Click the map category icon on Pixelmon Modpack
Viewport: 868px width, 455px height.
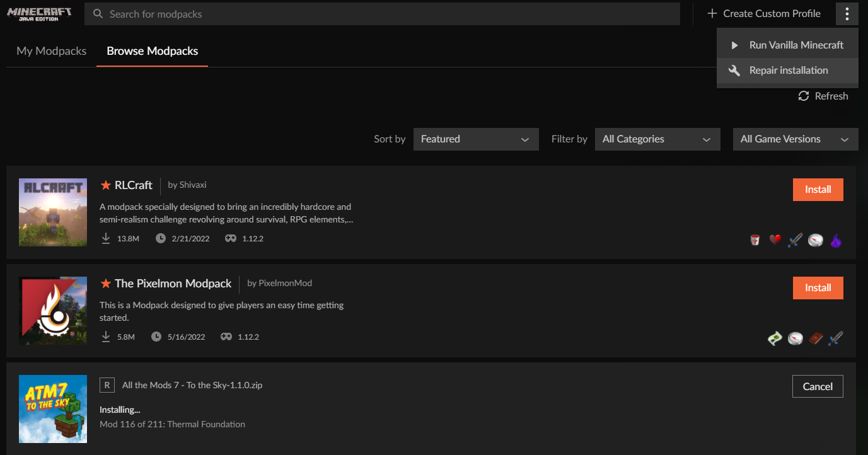[x=775, y=338]
